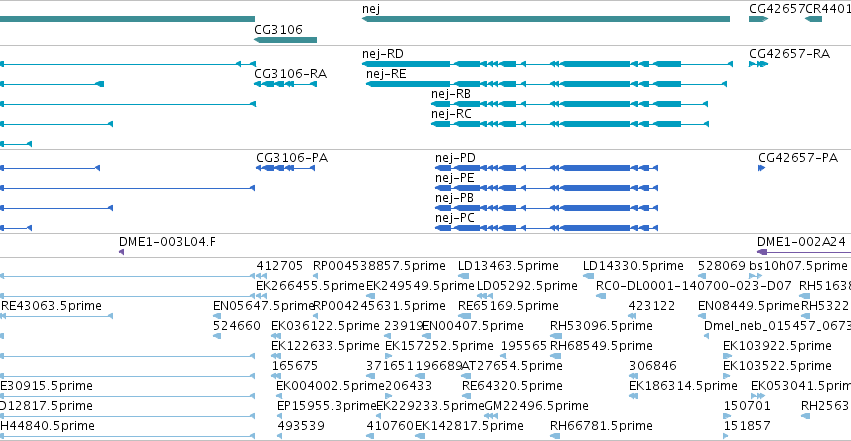Select the RP004538857.5prime EST
851x441 pixels.
pos(379,266)
